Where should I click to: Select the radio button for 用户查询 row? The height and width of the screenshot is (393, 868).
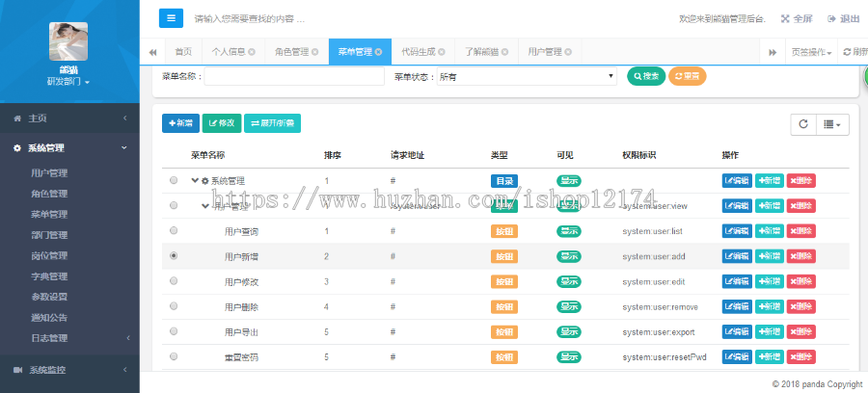point(174,230)
